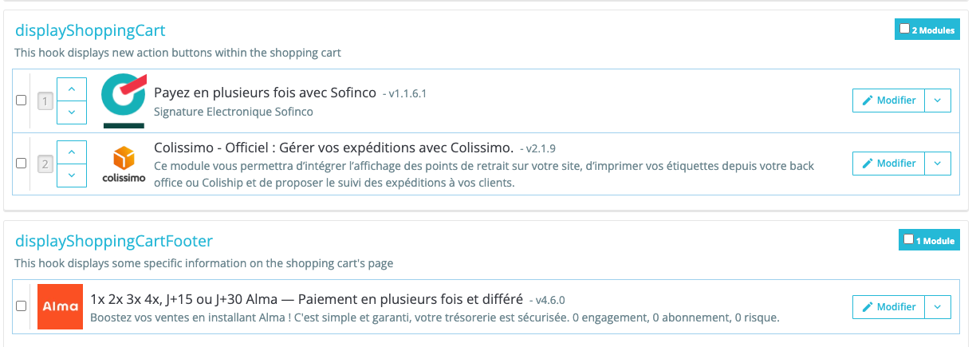Screen dimensions: 980x347
Task: Click Modifier button for Colissimo module
Action: tap(889, 164)
